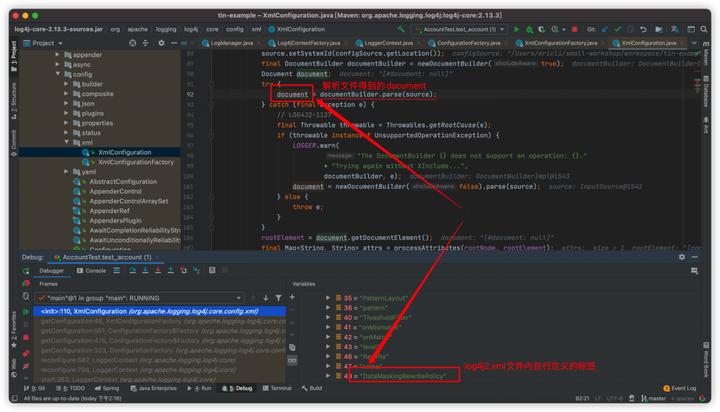Expand the yaml folder

point(67,171)
